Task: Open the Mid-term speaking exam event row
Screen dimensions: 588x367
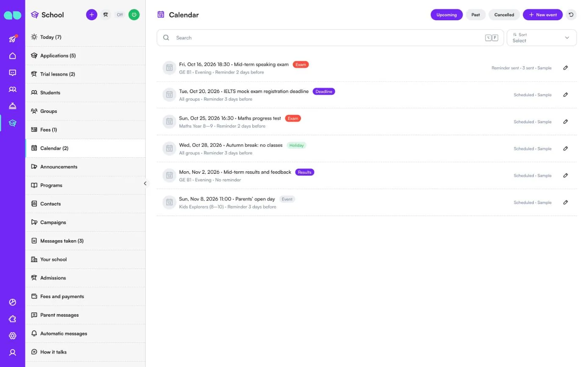Action: tap(367, 68)
